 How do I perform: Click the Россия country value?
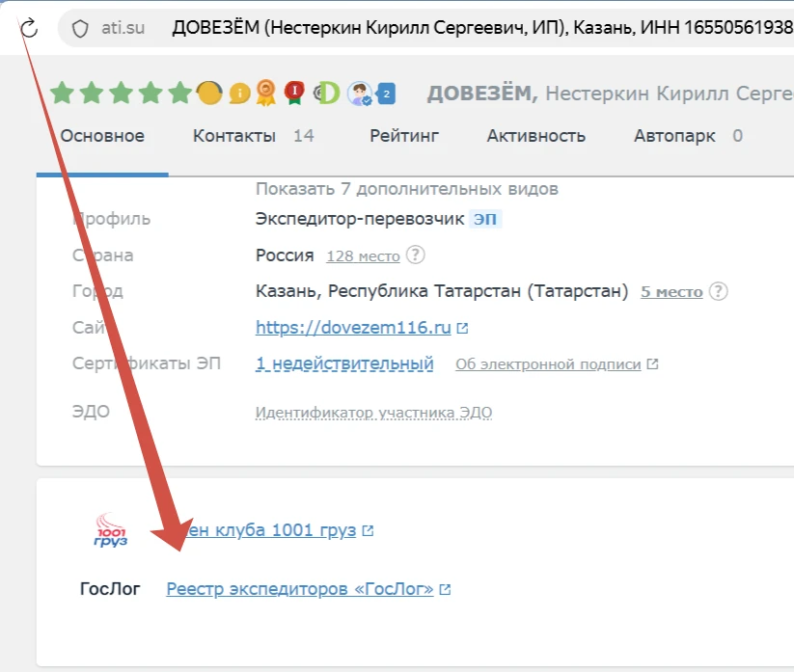(285, 255)
